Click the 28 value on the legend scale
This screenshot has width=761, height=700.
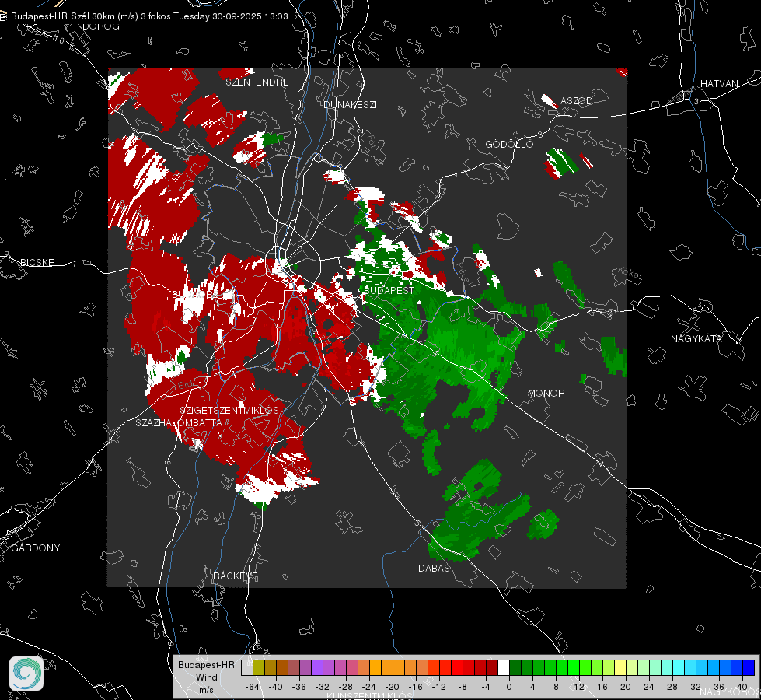[x=672, y=687]
